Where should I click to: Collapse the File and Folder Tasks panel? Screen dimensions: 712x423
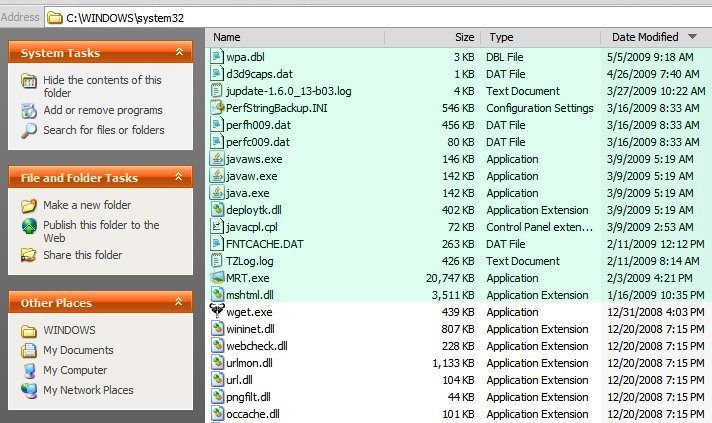(x=179, y=178)
